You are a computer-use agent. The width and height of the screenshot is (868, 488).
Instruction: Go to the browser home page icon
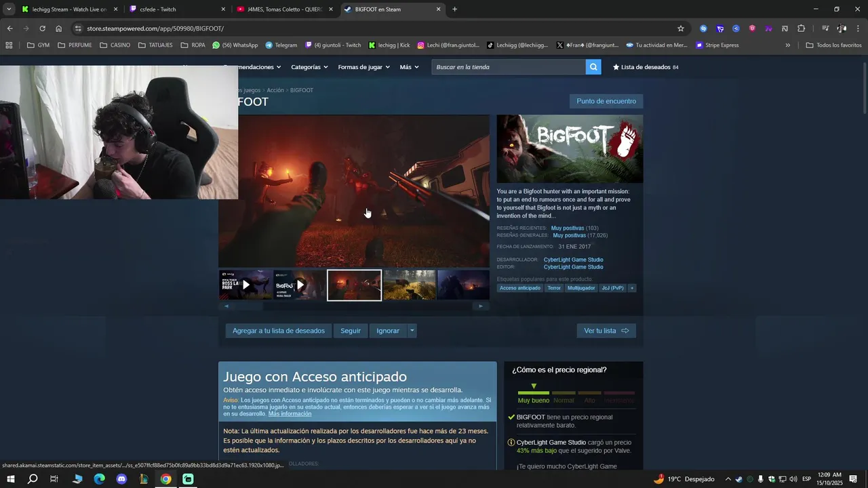pyautogui.click(x=59, y=28)
